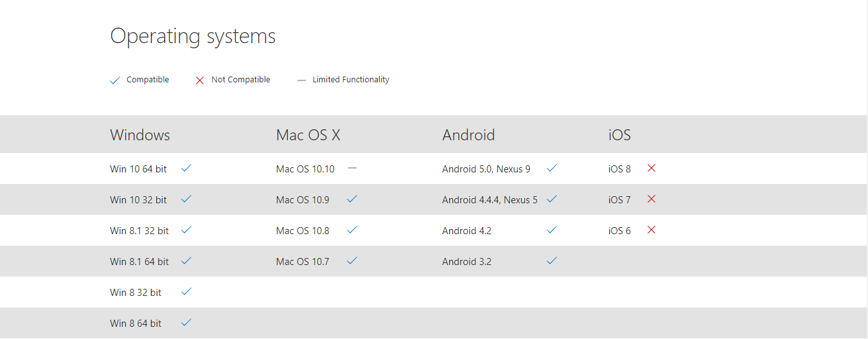Click the red X next to iOS 8

tap(651, 168)
